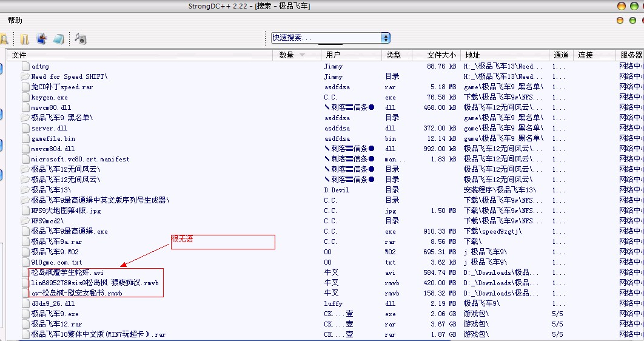Click the txt type cell for 910gme.com.txt

[x=390, y=262]
